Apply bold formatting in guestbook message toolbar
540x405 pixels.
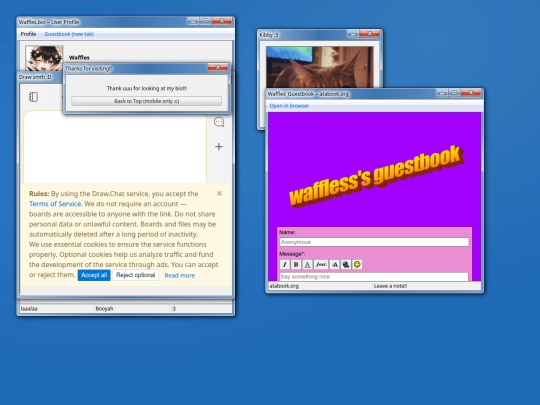[x=296, y=264]
